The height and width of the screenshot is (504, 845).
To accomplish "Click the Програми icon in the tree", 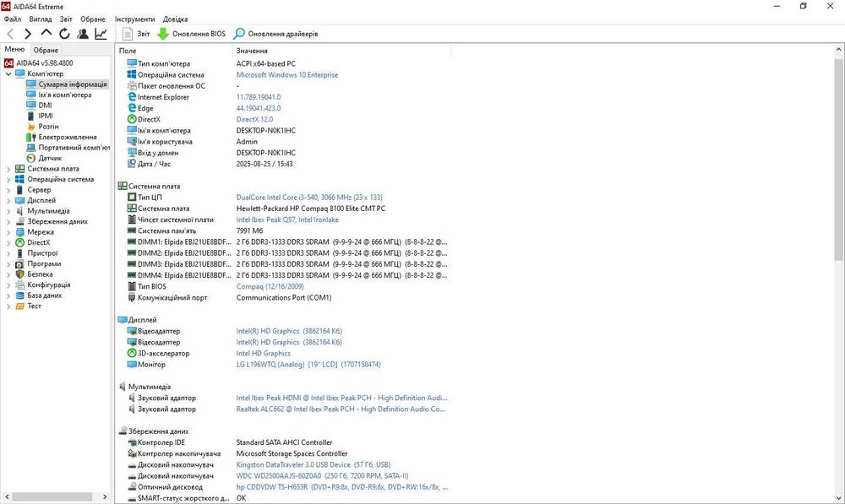I will coord(20,264).
